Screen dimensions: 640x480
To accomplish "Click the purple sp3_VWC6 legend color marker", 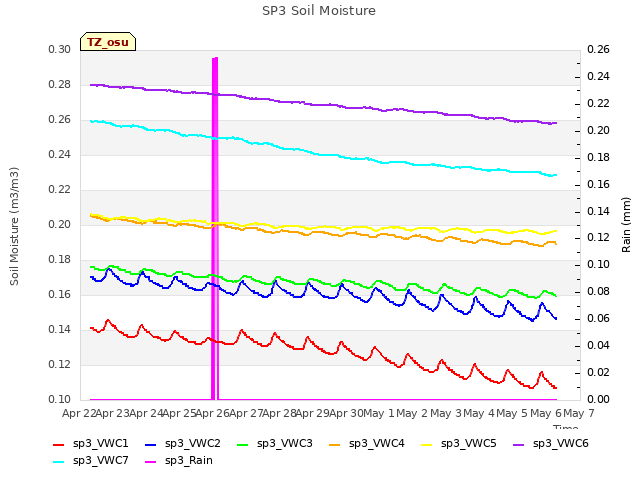I will pos(519,445).
